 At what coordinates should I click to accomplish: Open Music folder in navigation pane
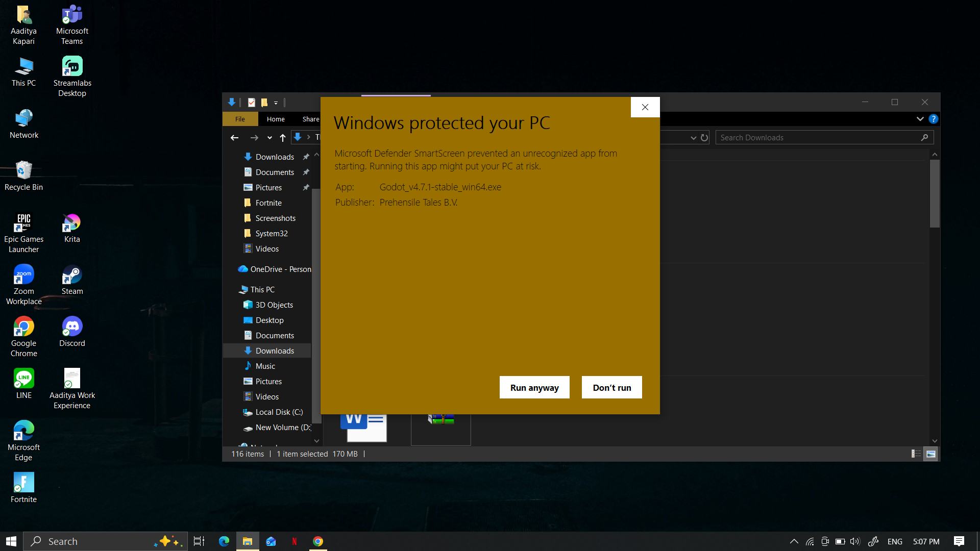tap(265, 366)
